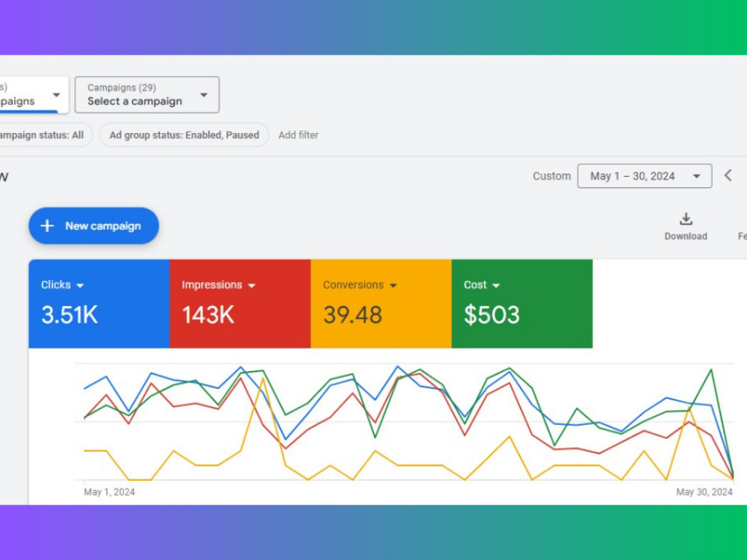Click the Download label text
The height and width of the screenshot is (560, 747).
686,236
